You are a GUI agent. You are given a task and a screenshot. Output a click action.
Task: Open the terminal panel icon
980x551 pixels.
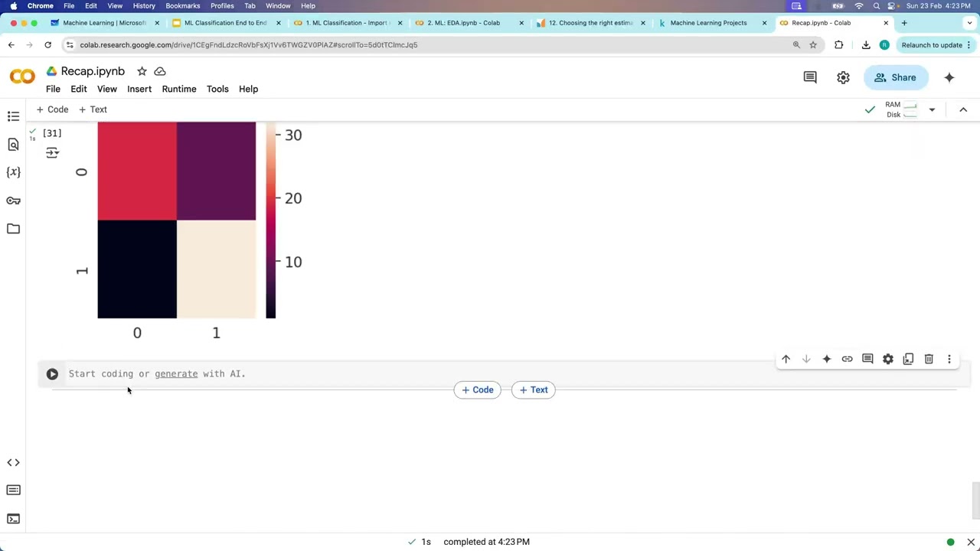point(13,519)
